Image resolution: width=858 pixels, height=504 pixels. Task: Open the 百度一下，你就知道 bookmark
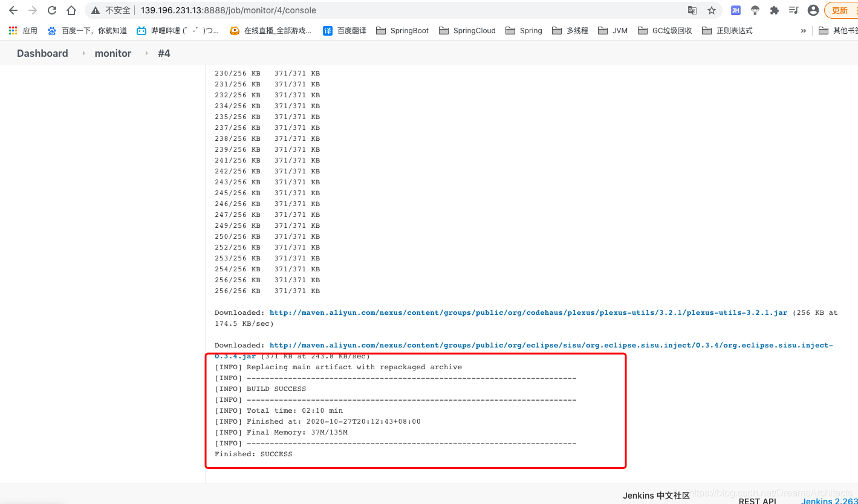(x=87, y=30)
